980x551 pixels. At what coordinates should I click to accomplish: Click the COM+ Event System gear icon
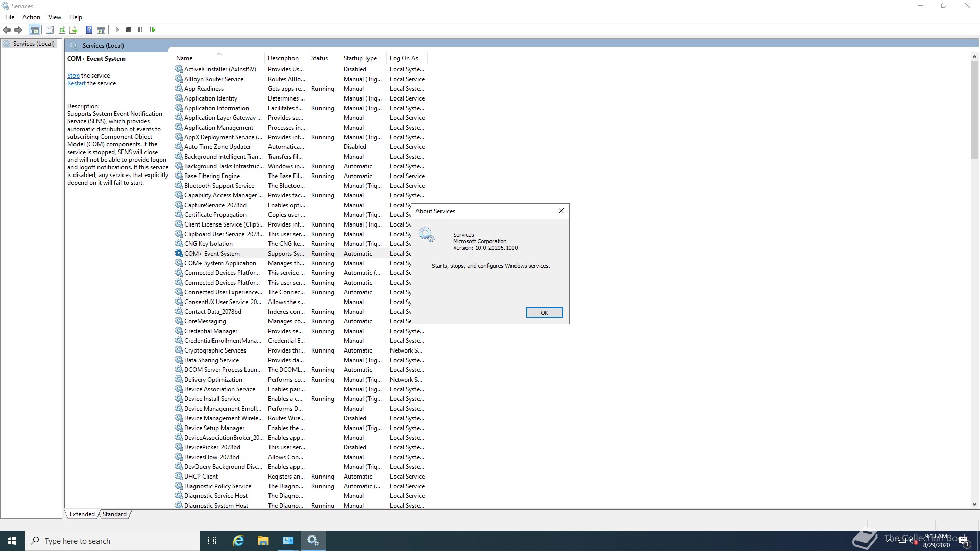tap(179, 253)
